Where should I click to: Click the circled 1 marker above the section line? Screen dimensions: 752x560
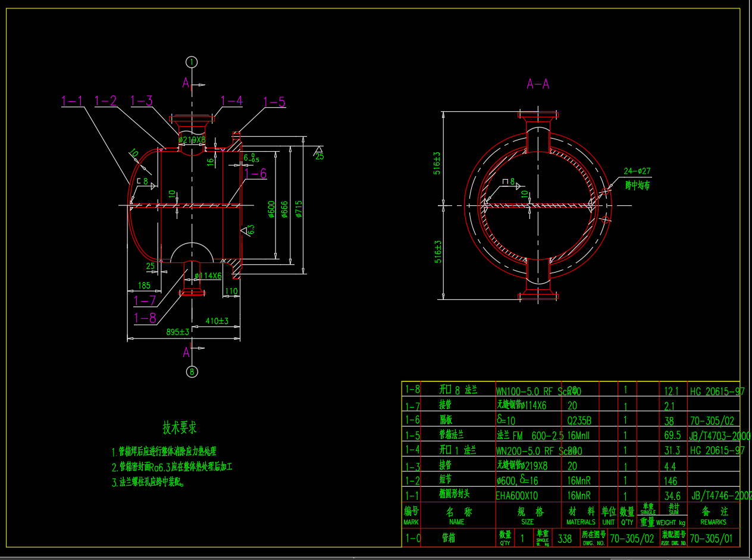[x=191, y=62]
